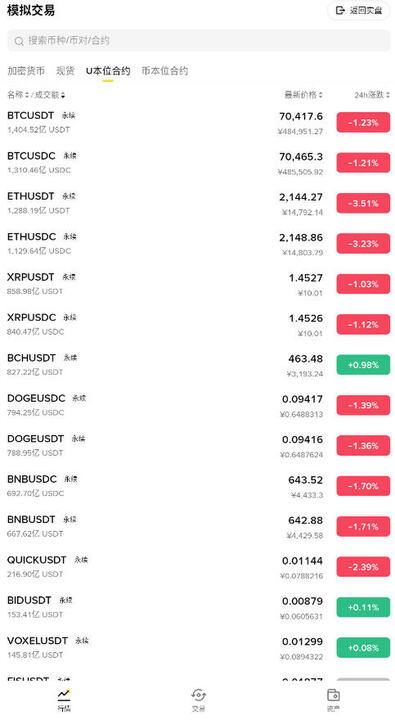
Task: Click BTCUSDT -1.23% change badge
Action: (363, 123)
